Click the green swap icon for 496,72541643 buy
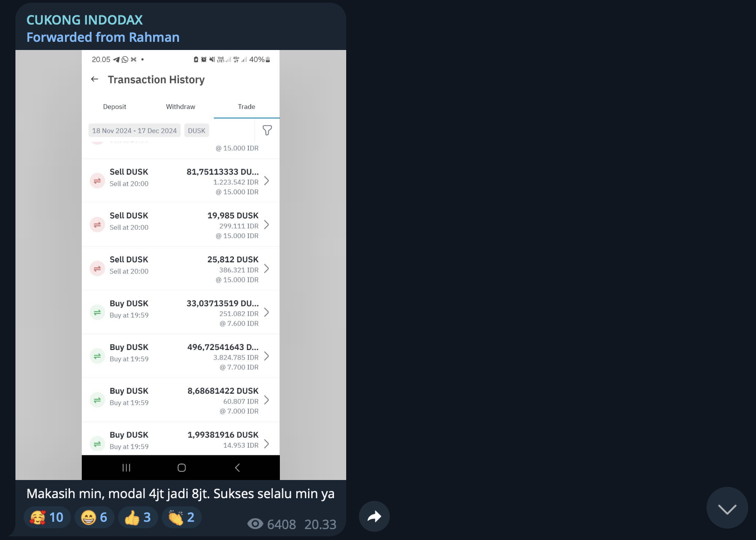The image size is (756, 540). tap(97, 356)
